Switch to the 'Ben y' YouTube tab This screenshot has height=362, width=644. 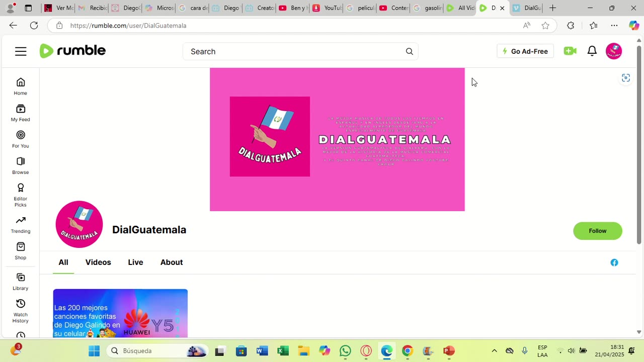click(x=293, y=8)
